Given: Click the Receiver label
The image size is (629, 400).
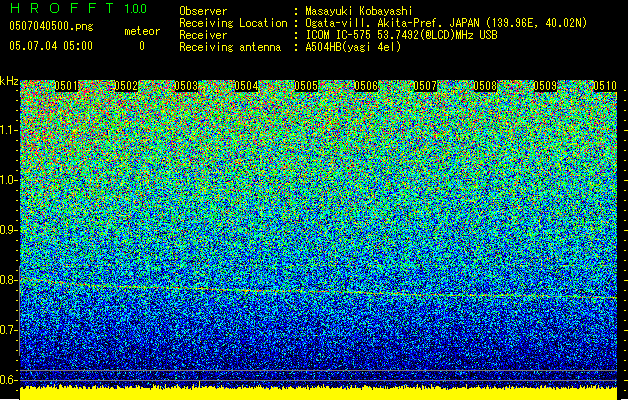Looking at the screenshot, I should click(x=203, y=35).
